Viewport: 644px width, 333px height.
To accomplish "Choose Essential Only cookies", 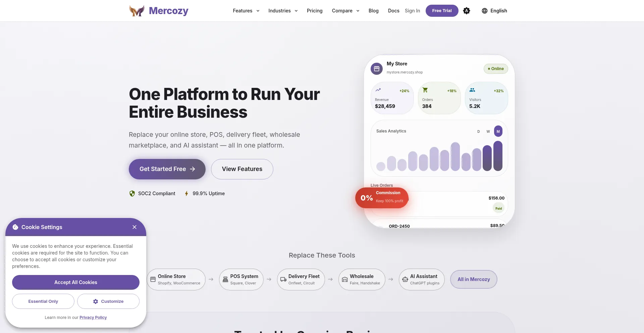I will tap(43, 301).
